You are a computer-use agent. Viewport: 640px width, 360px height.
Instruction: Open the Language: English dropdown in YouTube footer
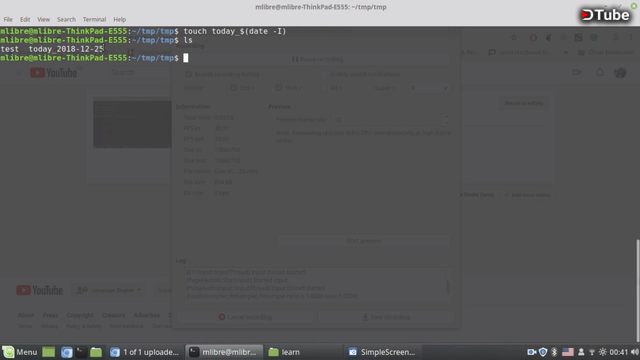click(109, 290)
